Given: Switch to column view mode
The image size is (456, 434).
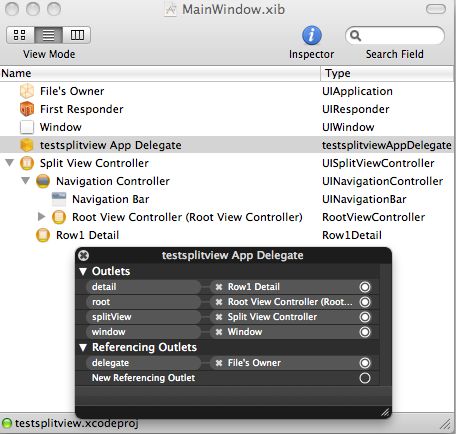Looking at the screenshot, I should point(77,35).
